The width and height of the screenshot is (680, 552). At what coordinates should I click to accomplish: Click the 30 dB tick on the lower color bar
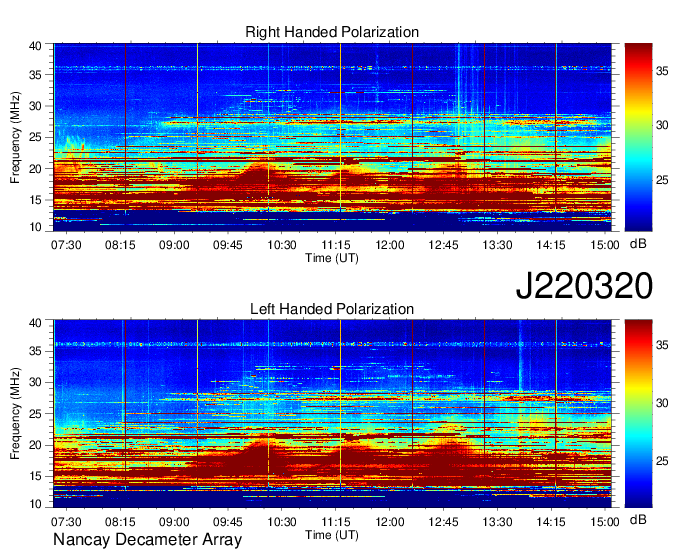[x=662, y=403]
